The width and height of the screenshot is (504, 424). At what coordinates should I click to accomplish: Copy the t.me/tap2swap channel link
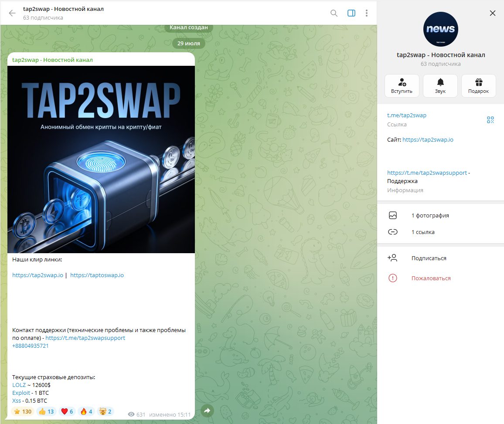pyautogui.click(x=407, y=115)
